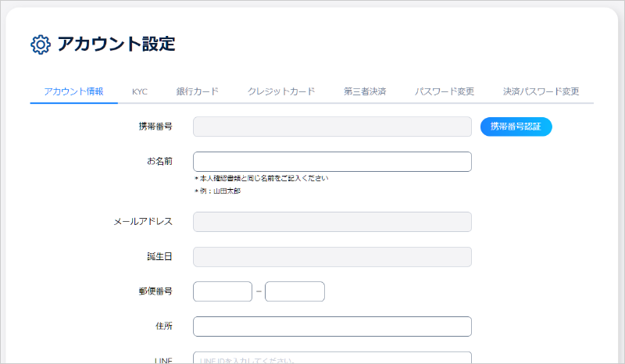Click the LINE ID input field

(332, 359)
